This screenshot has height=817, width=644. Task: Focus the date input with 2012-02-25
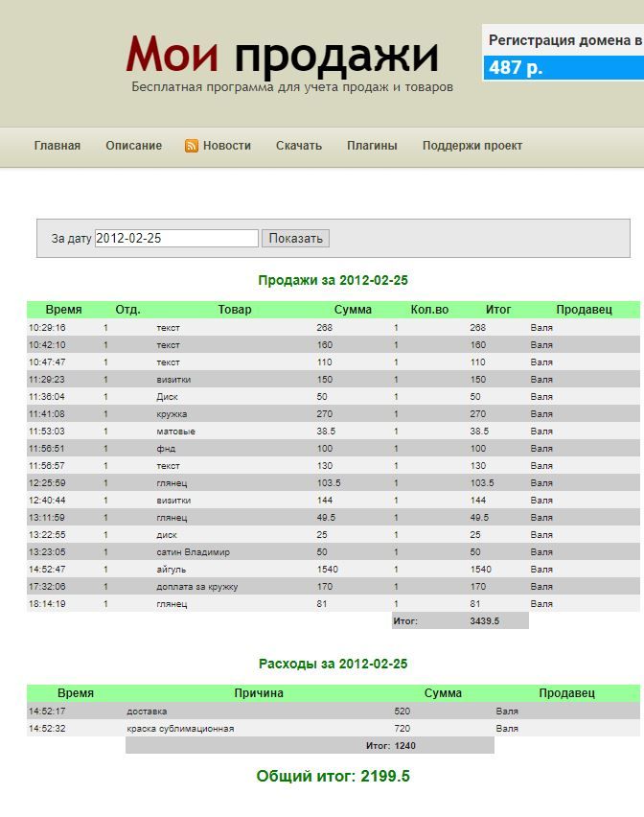(176, 238)
